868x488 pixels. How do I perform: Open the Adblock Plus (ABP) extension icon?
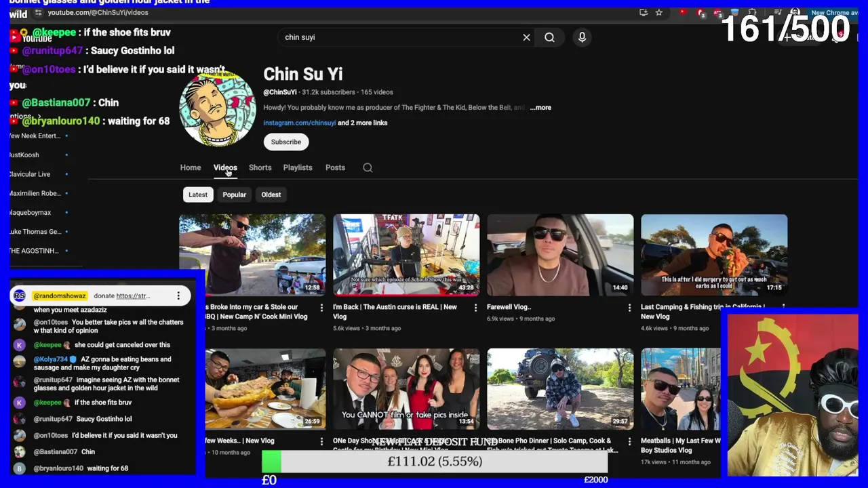717,13
